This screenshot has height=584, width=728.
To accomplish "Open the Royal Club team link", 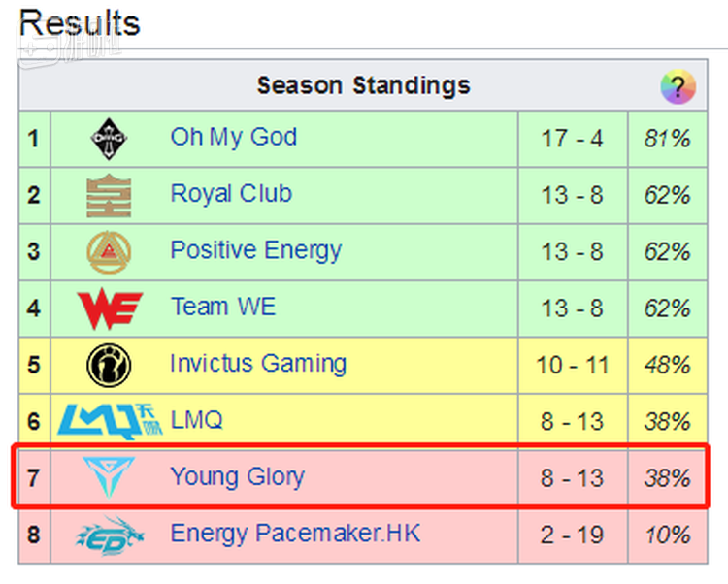I will [231, 194].
